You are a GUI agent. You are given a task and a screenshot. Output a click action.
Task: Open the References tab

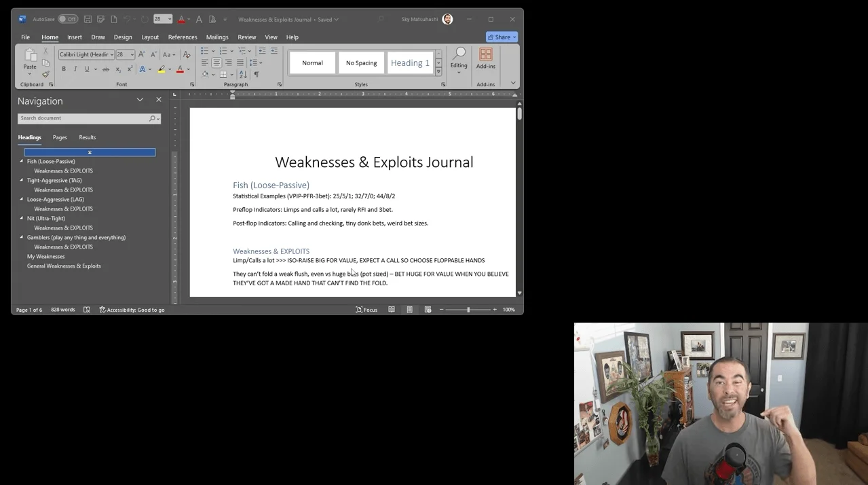(x=183, y=37)
